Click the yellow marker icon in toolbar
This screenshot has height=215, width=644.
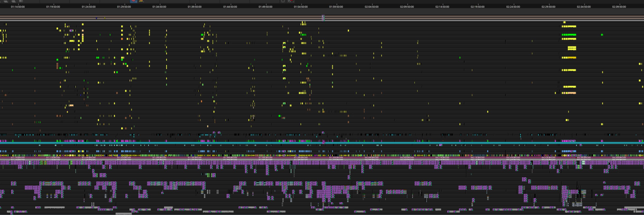pyautogui.click(x=141, y=1)
